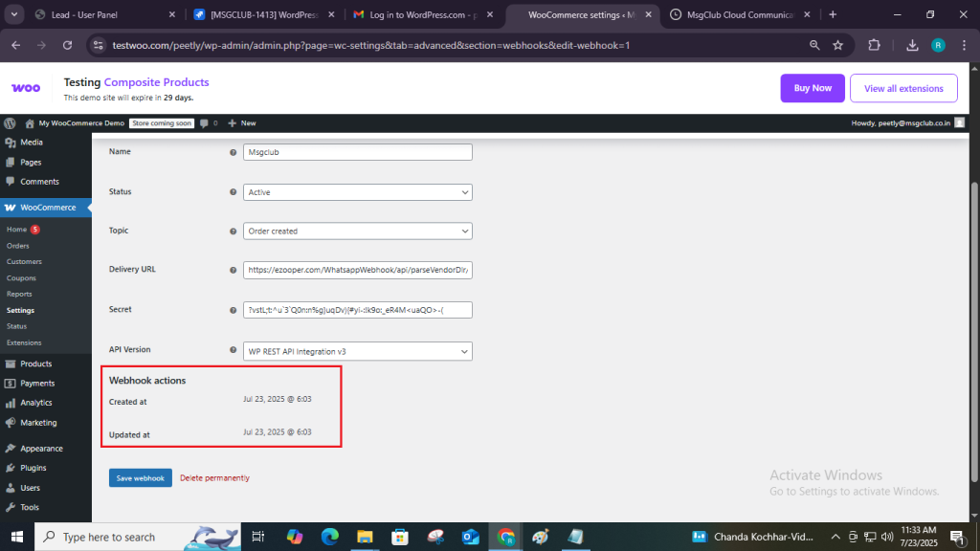Open Outlook from the taskbar
The height and width of the screenshot is (551, 980).
[470, 537]
